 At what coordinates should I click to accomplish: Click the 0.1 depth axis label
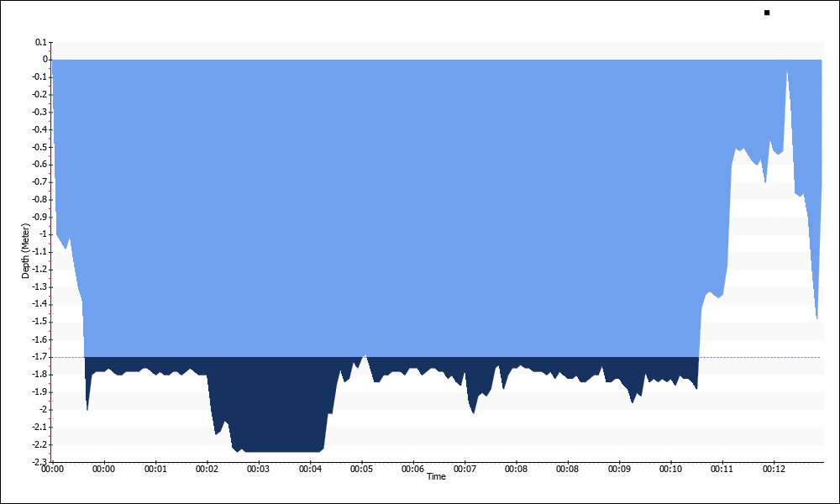coord(41,42)
